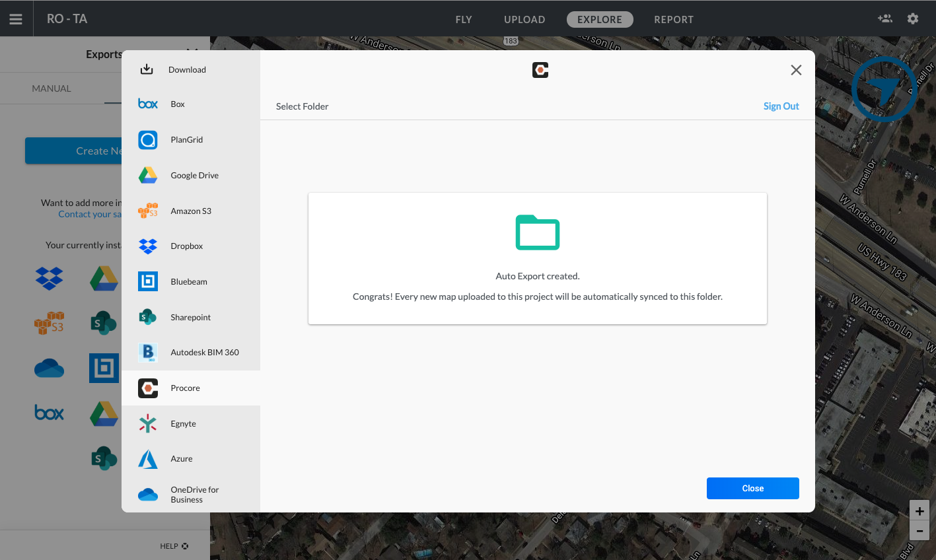Follow Contact your sales link
The image size is (936, 560).
click(90, 214)
